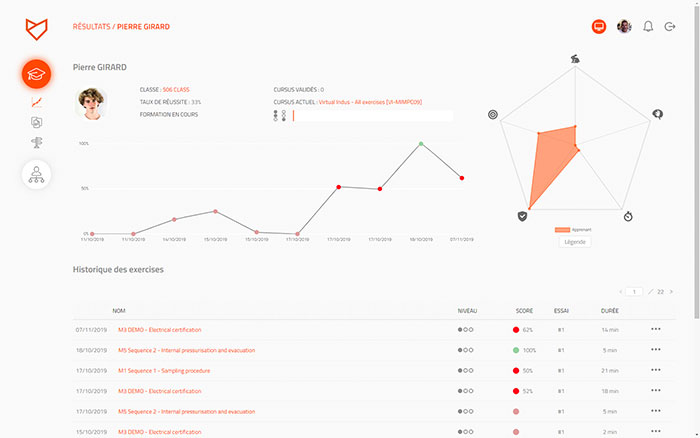Screen dimensions: 700x438
Task: Click the logout arrow icon
Action: point(670,27)
